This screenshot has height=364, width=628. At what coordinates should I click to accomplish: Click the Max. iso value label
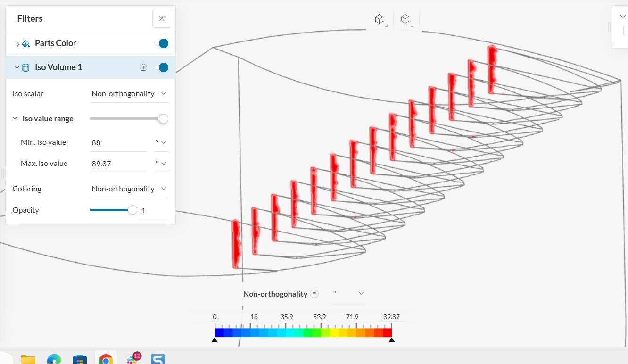click(x=44, y=164)
